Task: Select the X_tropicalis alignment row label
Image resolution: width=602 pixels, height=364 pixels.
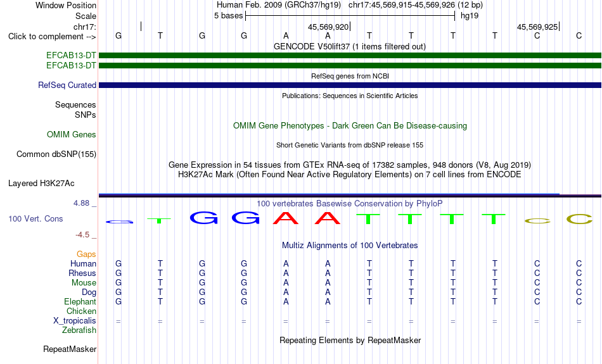Action: (x=75, y=321)
